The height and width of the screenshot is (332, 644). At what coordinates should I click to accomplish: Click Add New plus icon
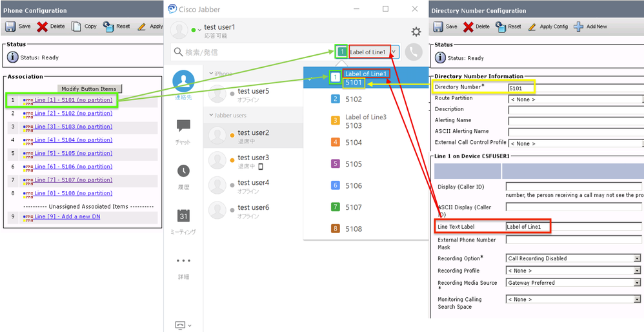pyautogui.click(x=578, y=26)
